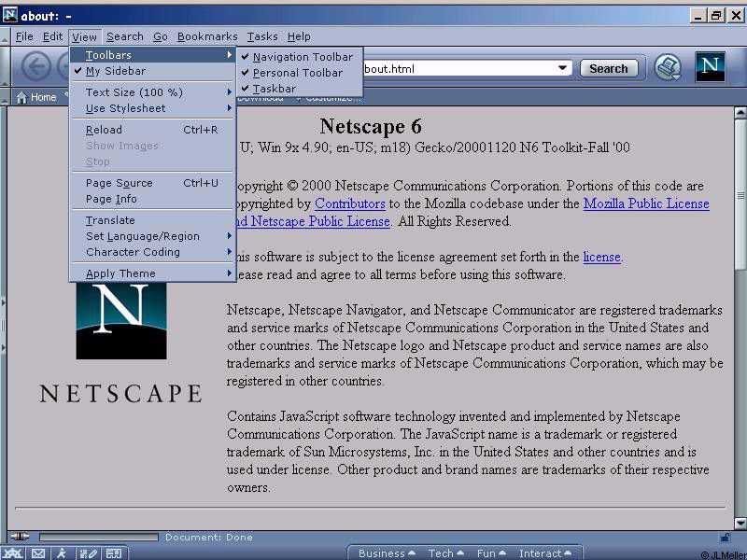The height and width of the screenshot is (560, 747).
Task: Open Navigator from the ship wheel icon
Action: pyautogui.click(x=13, y=553)
